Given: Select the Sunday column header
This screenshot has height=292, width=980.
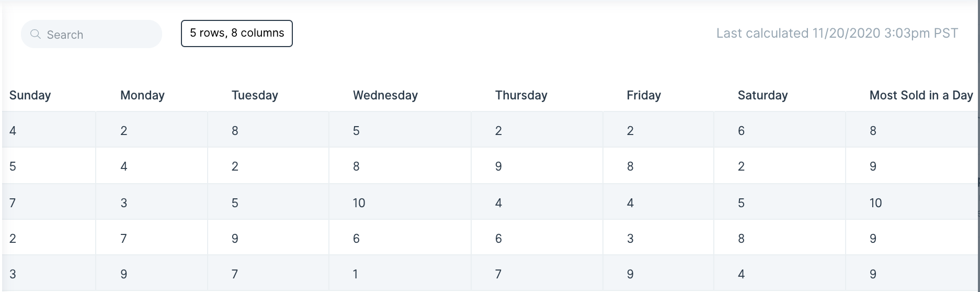Looking at the screenshot, I should pyautogui.click(x=30, y=95).
